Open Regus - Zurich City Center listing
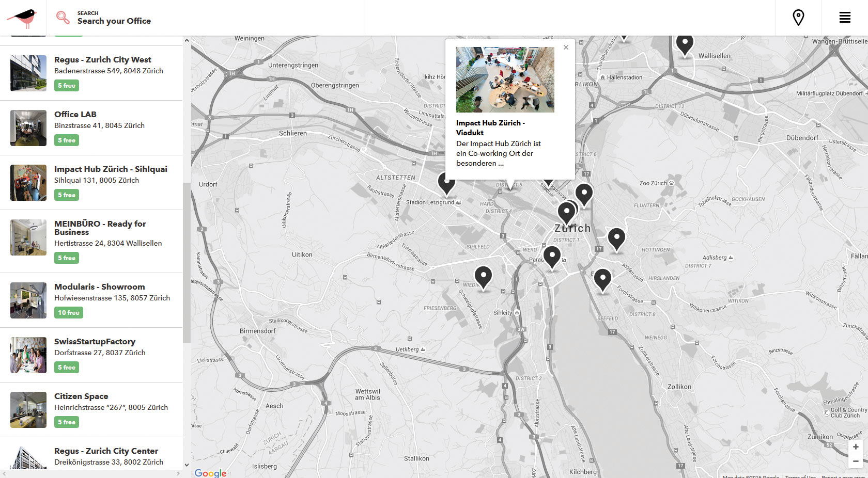This screenshot has height=478, width=868. pyautogui.click(x=91, y=453)
